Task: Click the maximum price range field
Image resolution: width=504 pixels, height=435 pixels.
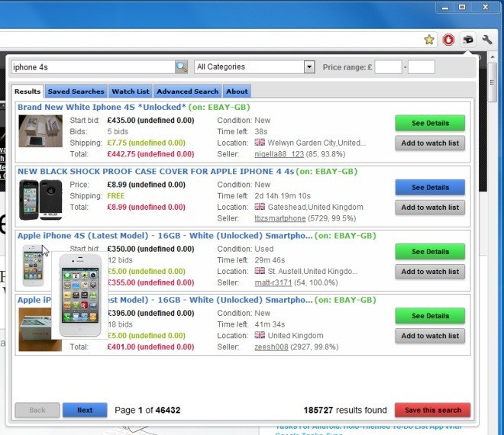Action: pos(422,67)
